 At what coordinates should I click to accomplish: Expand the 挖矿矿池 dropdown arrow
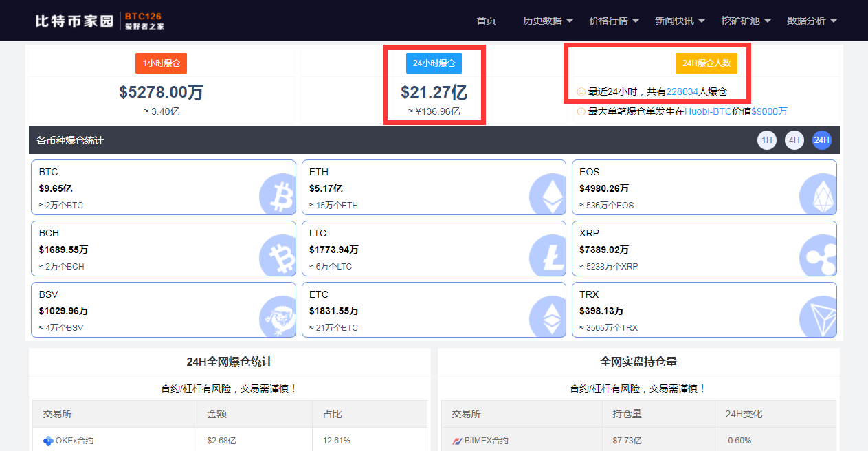(768, 21)
